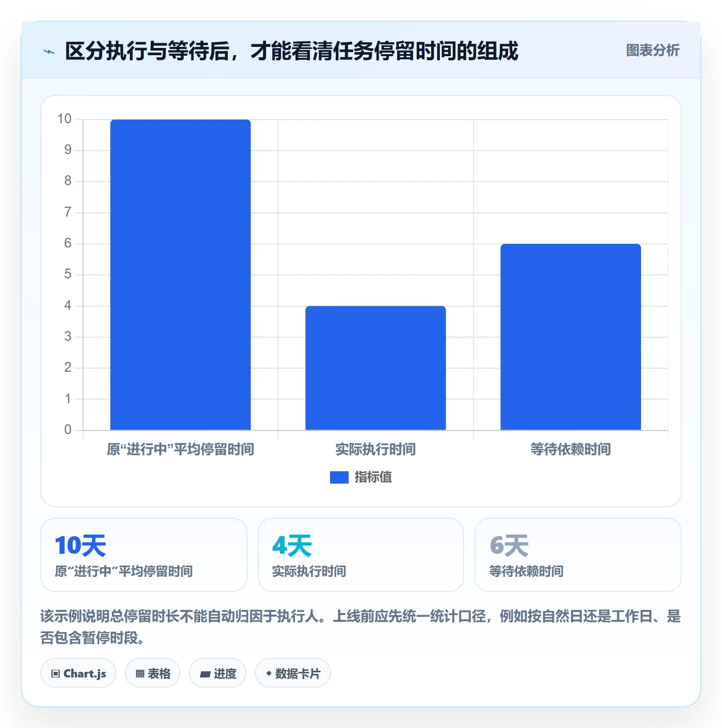
Task: Click the diamond icon in the 数据卡片 chip
Action: click(x=269, y=673)
